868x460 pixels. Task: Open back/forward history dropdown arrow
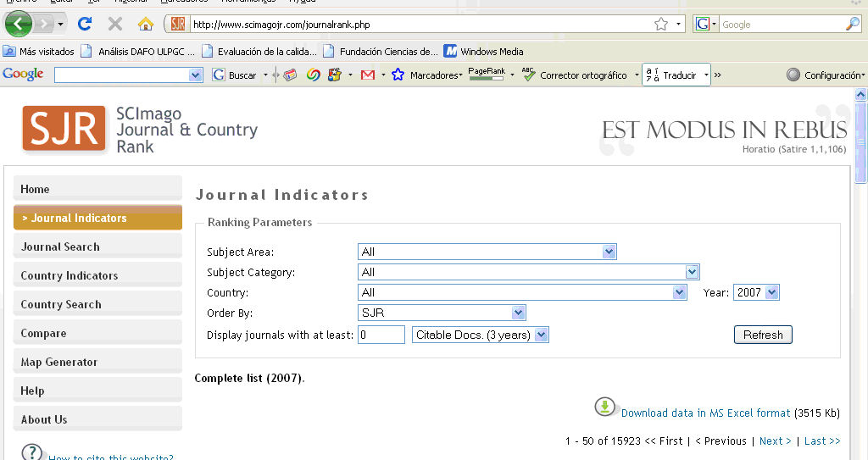[60, 25]
